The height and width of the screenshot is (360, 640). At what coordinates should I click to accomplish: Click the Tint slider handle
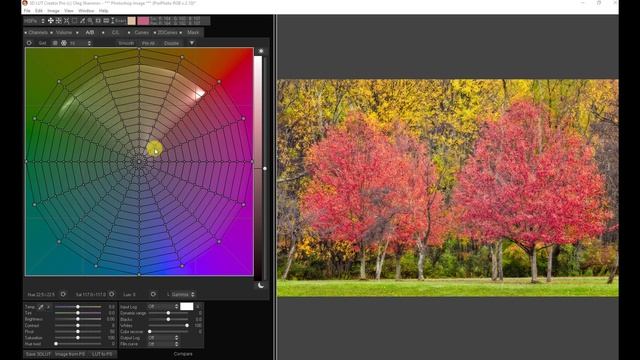coord(78,313)
